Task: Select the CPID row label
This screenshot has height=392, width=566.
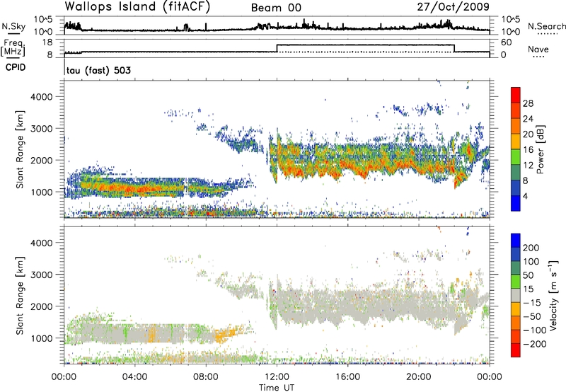Action: [x=16, y=67]
